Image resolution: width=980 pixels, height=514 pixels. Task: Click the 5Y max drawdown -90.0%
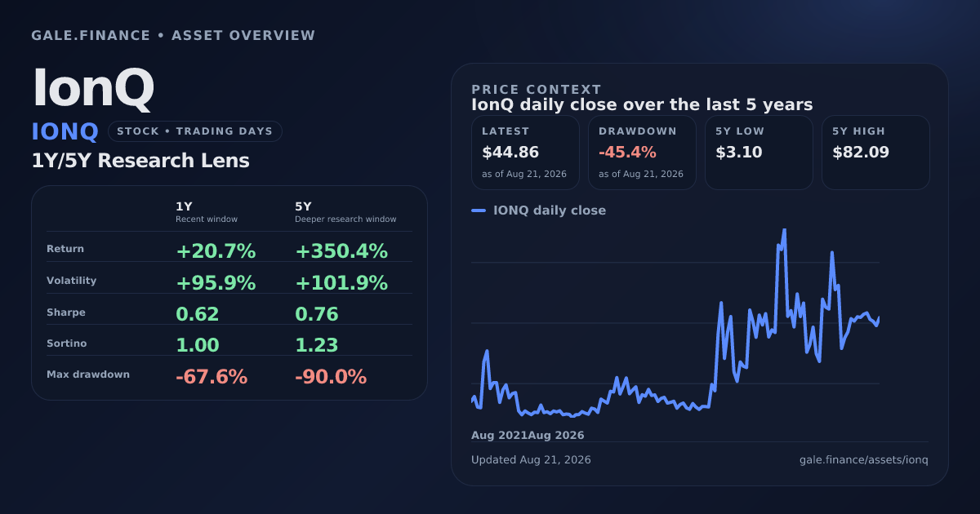tap(331, 377)
